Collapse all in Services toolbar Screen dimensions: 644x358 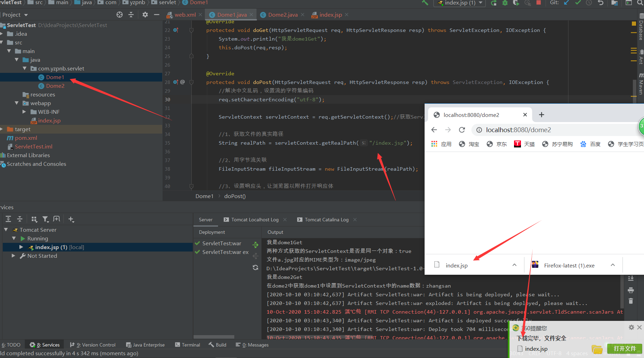click(x=20, y=219)
